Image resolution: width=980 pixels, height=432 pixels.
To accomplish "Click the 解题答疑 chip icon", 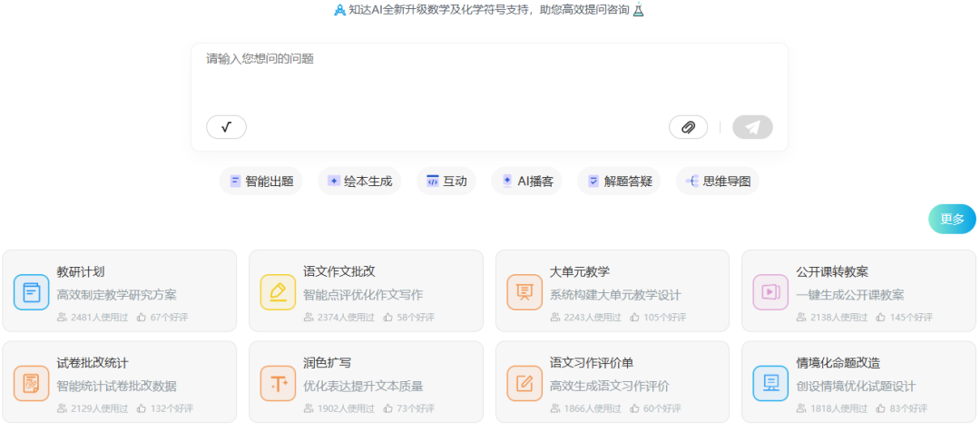I will point(593,182).
